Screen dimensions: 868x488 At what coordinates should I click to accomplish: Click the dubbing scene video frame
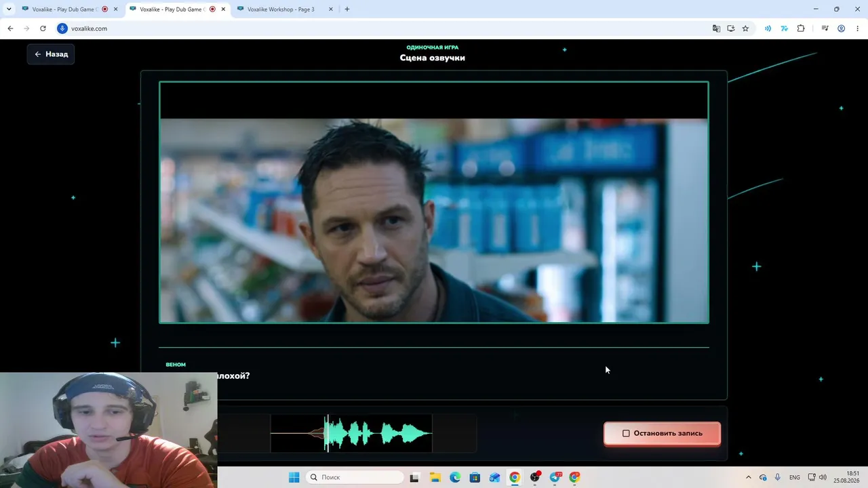pos(434,202)
